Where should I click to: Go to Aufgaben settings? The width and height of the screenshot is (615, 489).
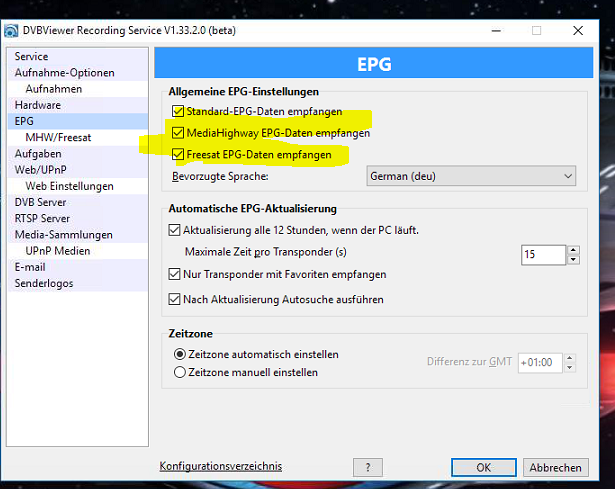[x=78, y=154]
